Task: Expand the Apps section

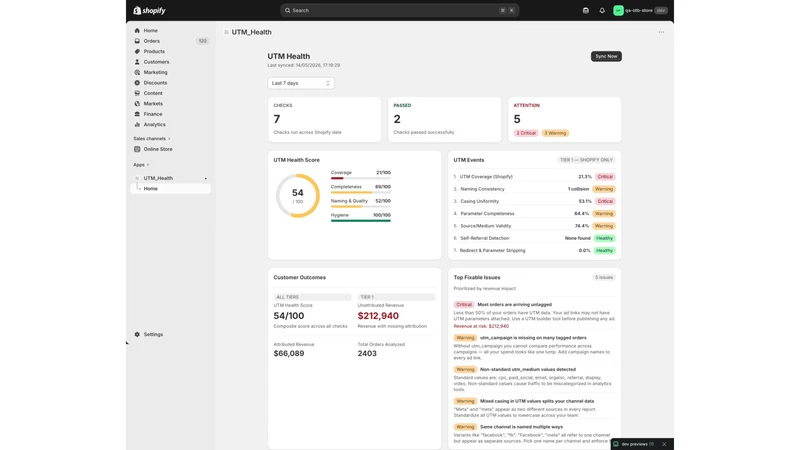Action: 141,165
